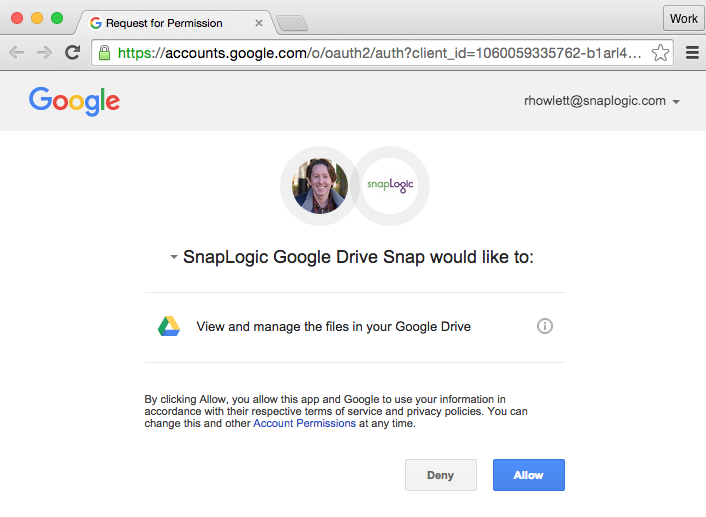Viewport: 706px width, 517px height.
Task: Click the Work profile button
Action: coord(683,18)
